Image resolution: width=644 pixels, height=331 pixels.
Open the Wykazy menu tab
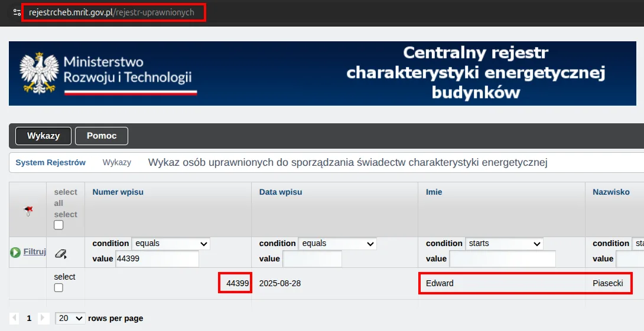click(x=44, y=136)
